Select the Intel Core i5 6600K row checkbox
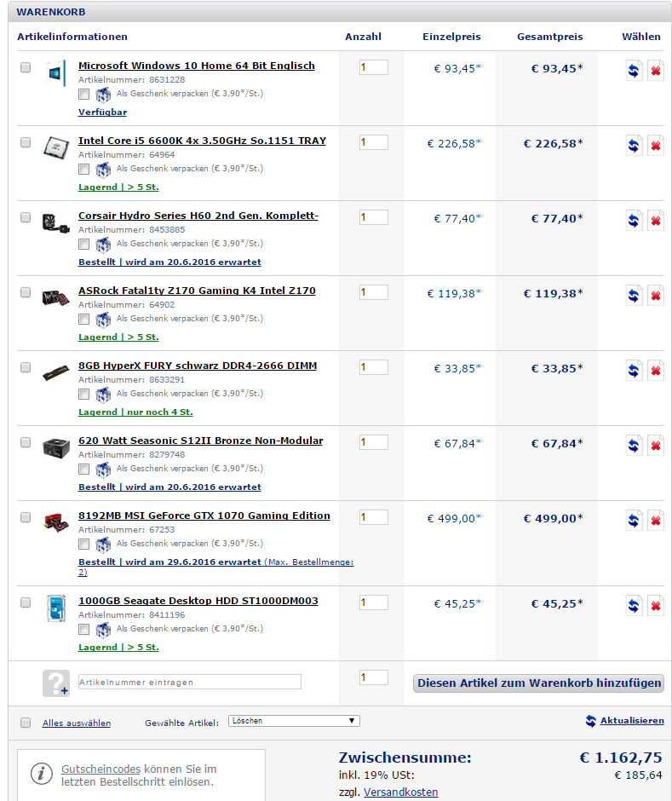672x801 pixels. (x=26, y=142)
